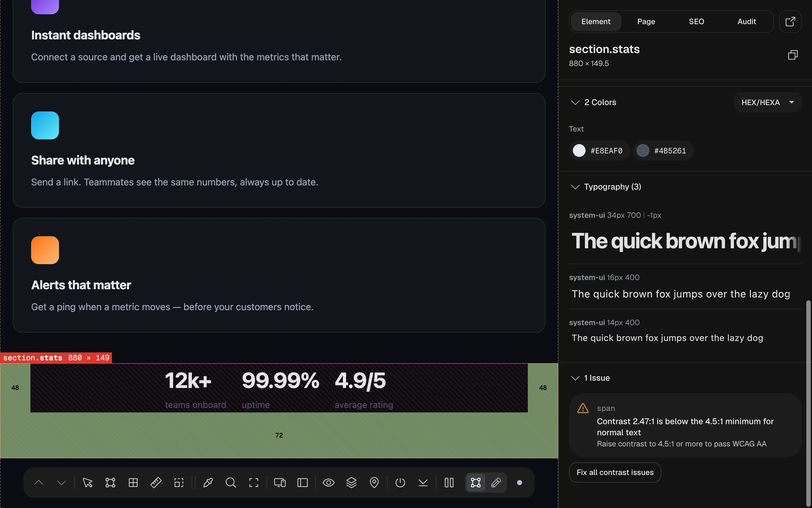Image resolution: width=812 pixels, height=508 pixels.
Task: Click the location pin icon in the toolbar
Action: click(374, 483)
